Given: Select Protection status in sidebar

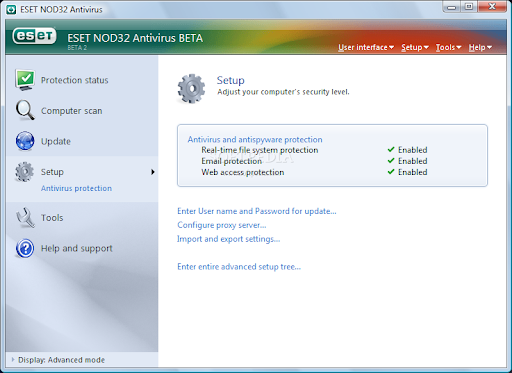Looking at the screenshot, I should click(75, 80).
